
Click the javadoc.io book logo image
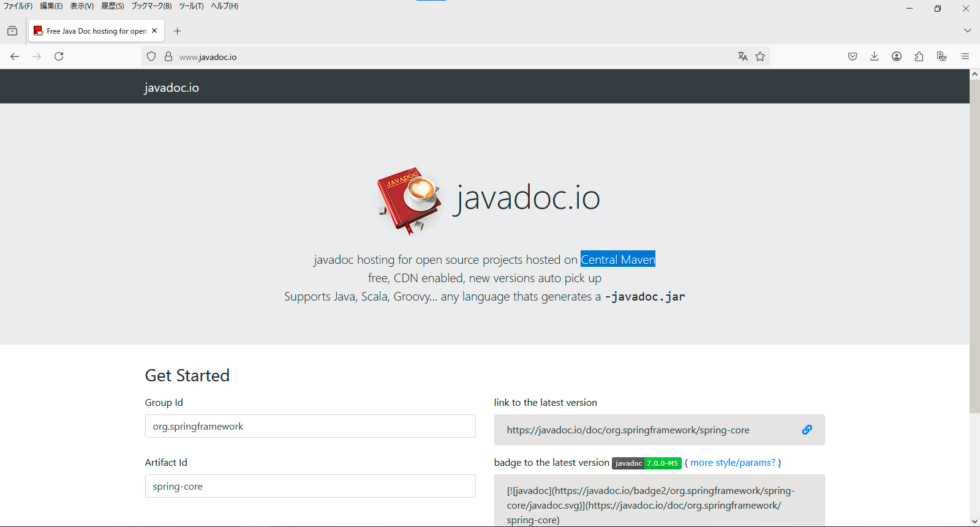coord(410,200)
